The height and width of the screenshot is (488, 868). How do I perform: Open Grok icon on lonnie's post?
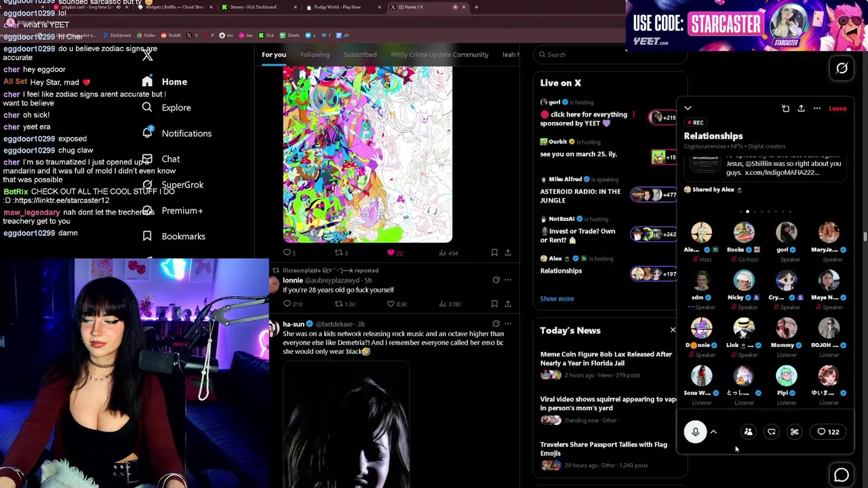point(496,280)
